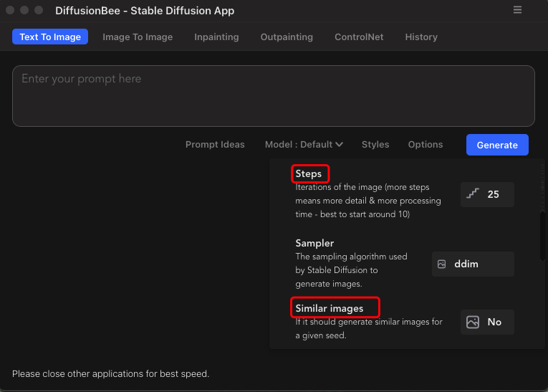Open the Inpainting tab
The image size is (548, 392).
point(216,37)
